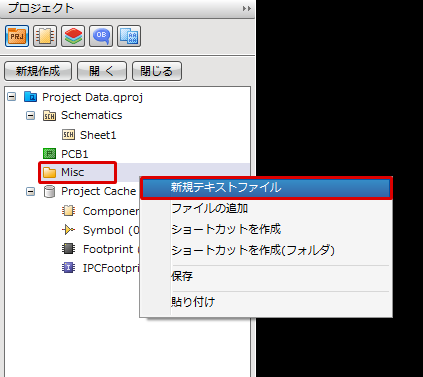Click the 開く button
Screen dimensions: 423x377
click(102, 71)
